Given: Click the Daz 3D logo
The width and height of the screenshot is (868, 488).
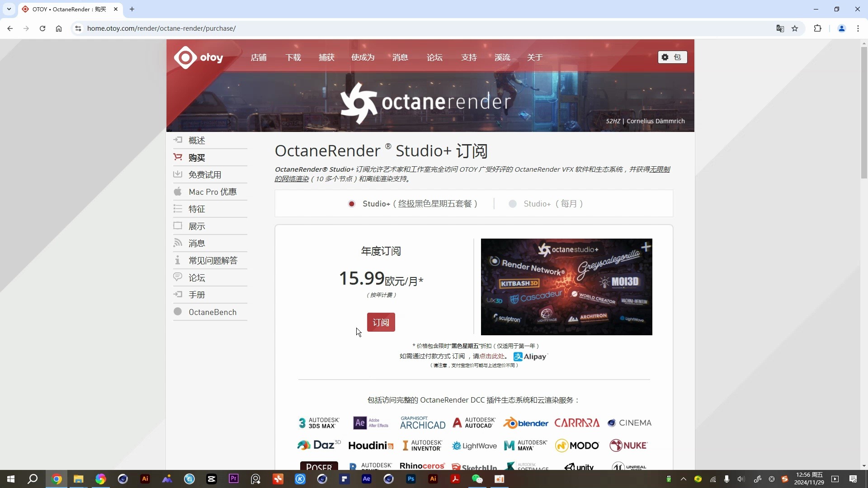Looking at the screenshot, I should click(x=319, y=445).
